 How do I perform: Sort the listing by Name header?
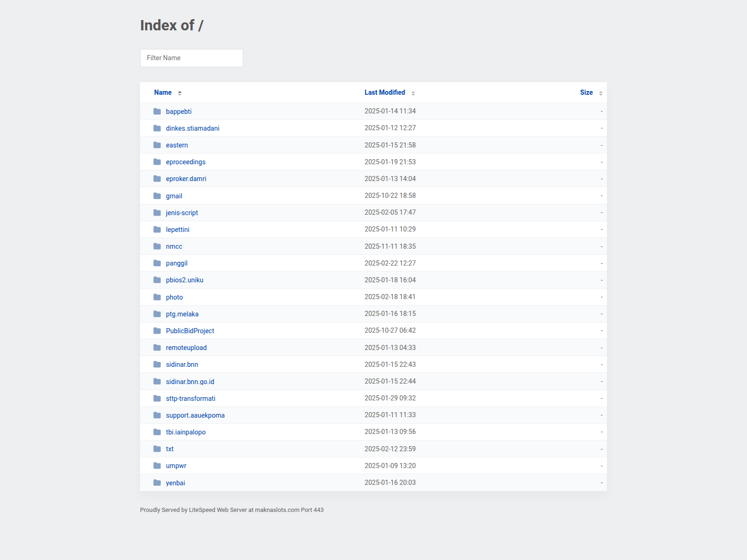[x=163, y=92]
